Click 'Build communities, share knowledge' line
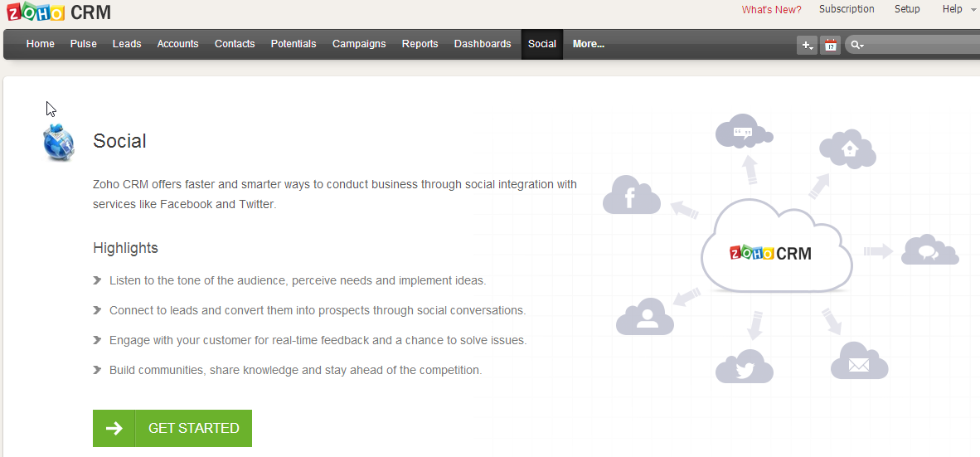The height and width of the screenshot is (457, 980). [296, 370]
